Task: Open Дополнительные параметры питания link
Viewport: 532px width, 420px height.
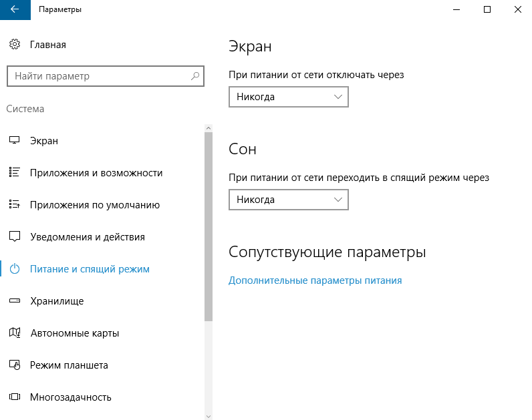Action: click(x=315, y=280)
